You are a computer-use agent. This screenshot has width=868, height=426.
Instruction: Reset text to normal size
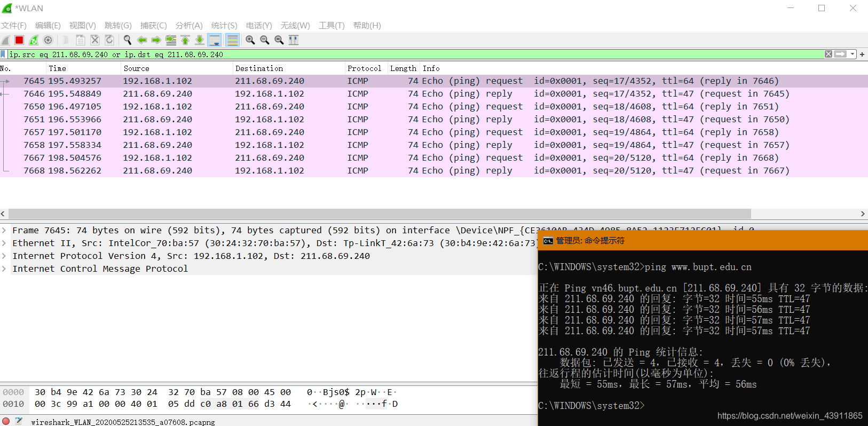click(x=279, y=40)
